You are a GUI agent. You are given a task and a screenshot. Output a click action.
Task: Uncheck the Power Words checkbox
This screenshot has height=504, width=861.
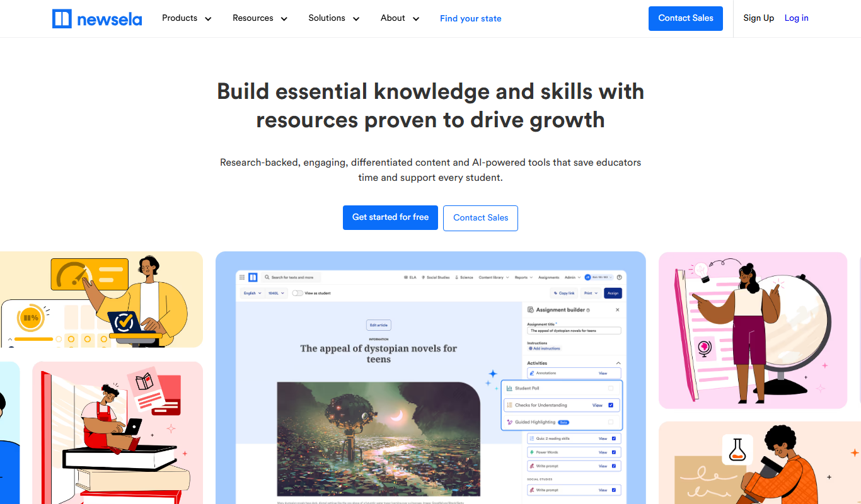[x=614, y=452]
